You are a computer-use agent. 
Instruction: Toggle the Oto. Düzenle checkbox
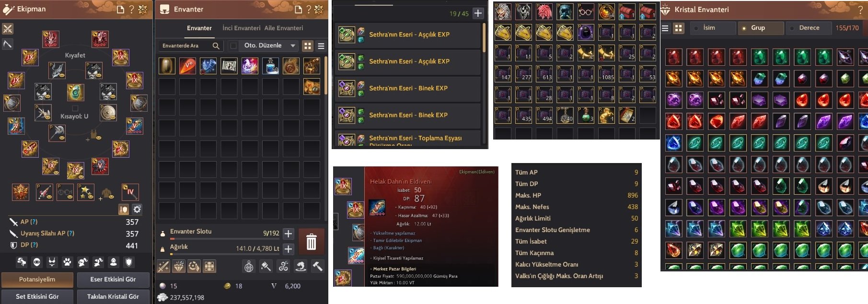233,46
